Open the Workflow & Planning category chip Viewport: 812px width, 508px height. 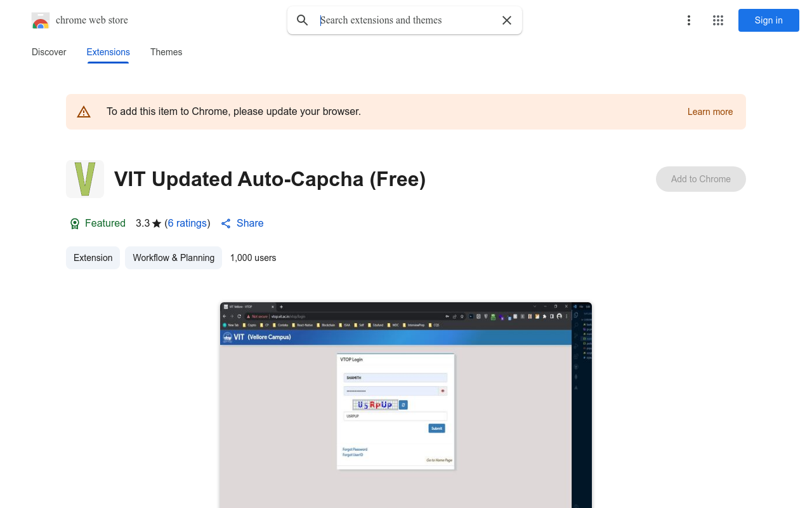pos(174,258)
